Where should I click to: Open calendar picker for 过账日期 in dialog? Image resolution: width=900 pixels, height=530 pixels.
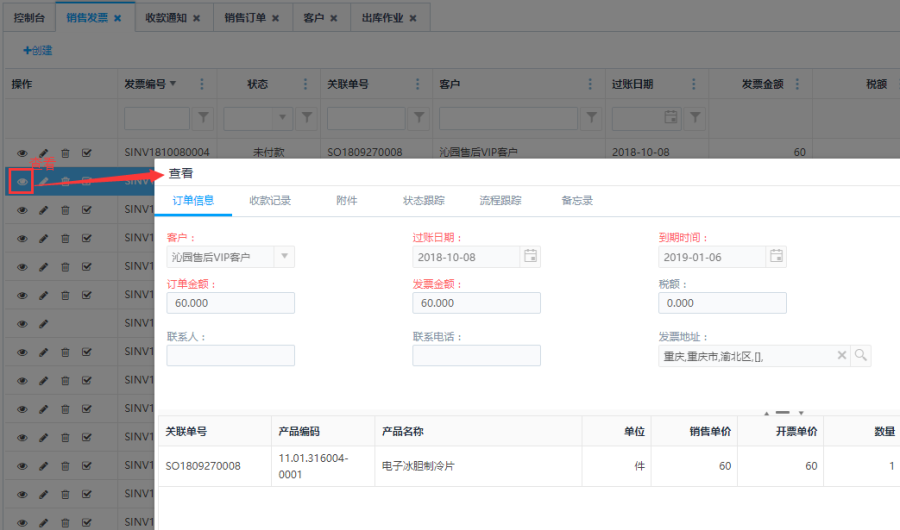click(x=530, y=257)
